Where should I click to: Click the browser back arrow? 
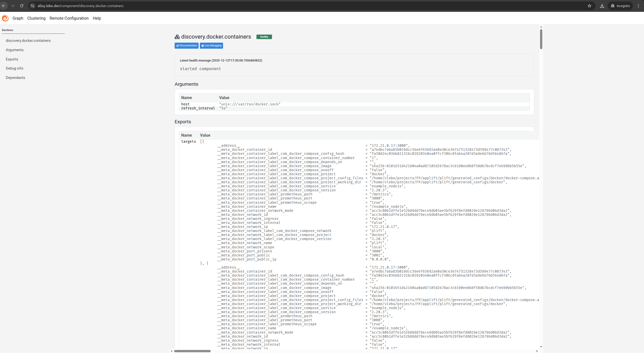(x=4, y=6)
